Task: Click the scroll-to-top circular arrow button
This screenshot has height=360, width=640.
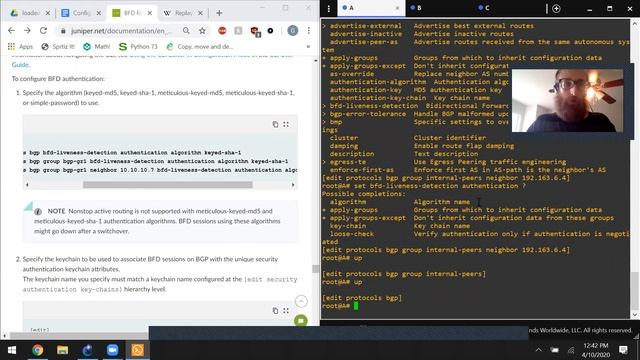Action: 301,301
